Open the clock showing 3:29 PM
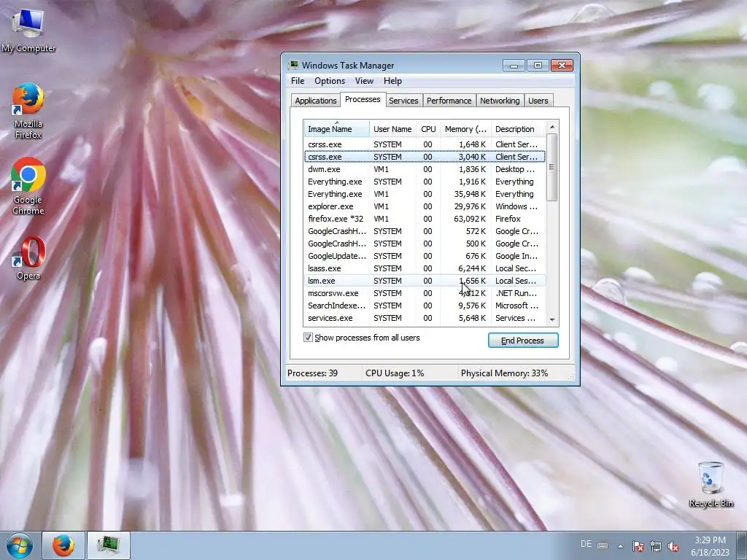 [x=711, y=545]
